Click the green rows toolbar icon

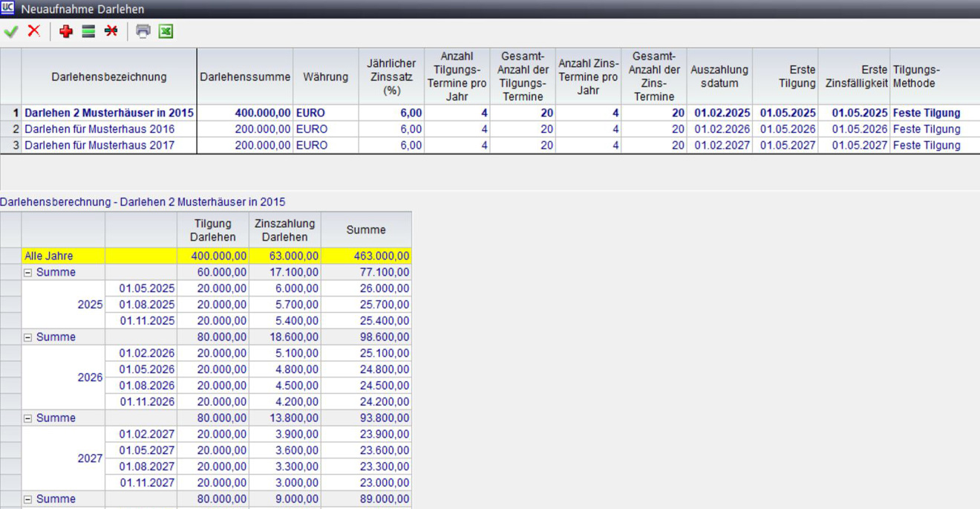point(88,31)
